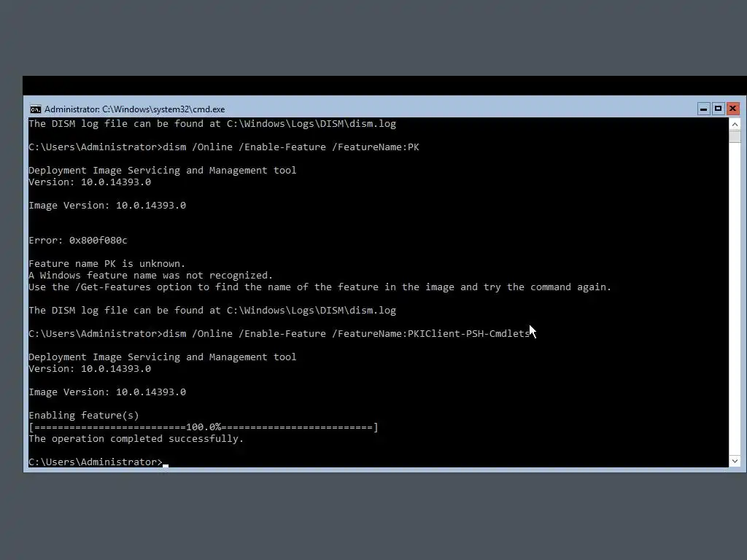Click the first 'Version: 10.0.14393.0' line
747x560 pixels.
[x=90, y=182]
